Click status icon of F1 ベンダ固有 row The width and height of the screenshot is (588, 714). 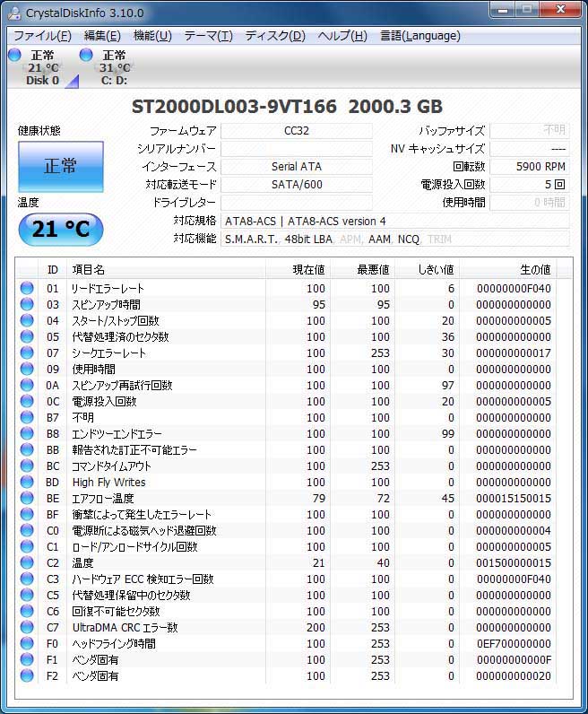[27, 659]
